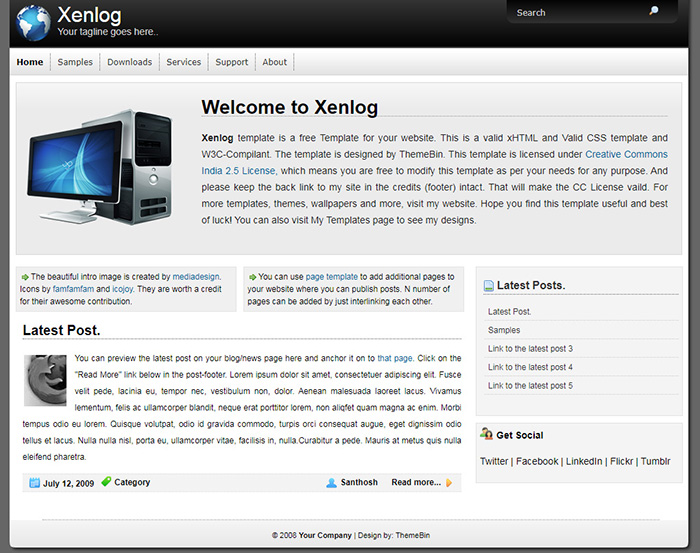
Task: Open the Samples sidebar link
Action: (x=504, y=330)
